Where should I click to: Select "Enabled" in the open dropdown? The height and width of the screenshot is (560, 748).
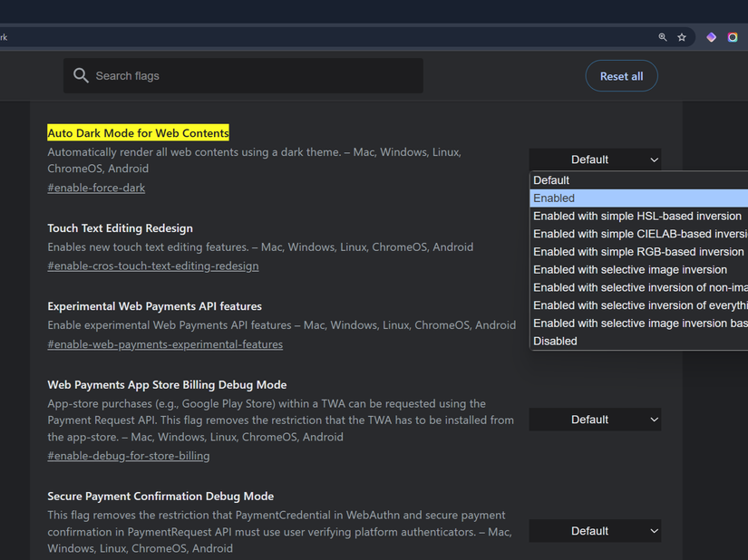(x=580, y=198)
